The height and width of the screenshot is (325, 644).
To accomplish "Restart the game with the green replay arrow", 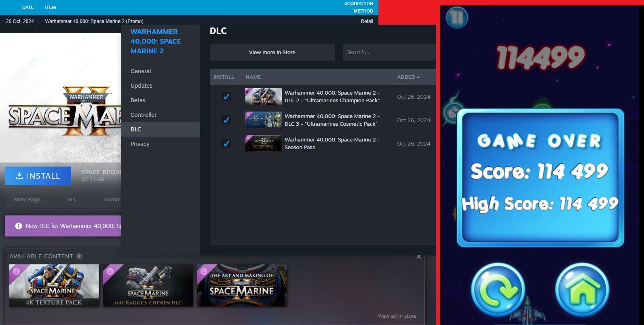I will (498, 290).
